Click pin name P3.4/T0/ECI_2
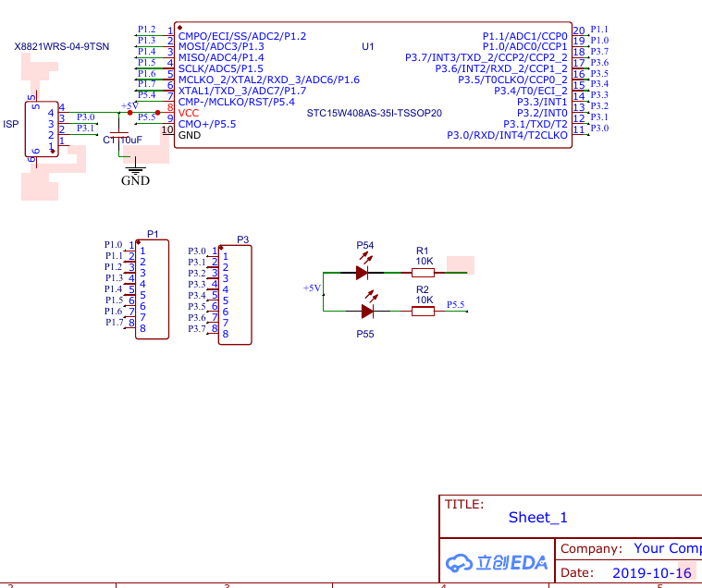Image resolution: width=702 pixels, height=588 pixels. pos(531,91)
